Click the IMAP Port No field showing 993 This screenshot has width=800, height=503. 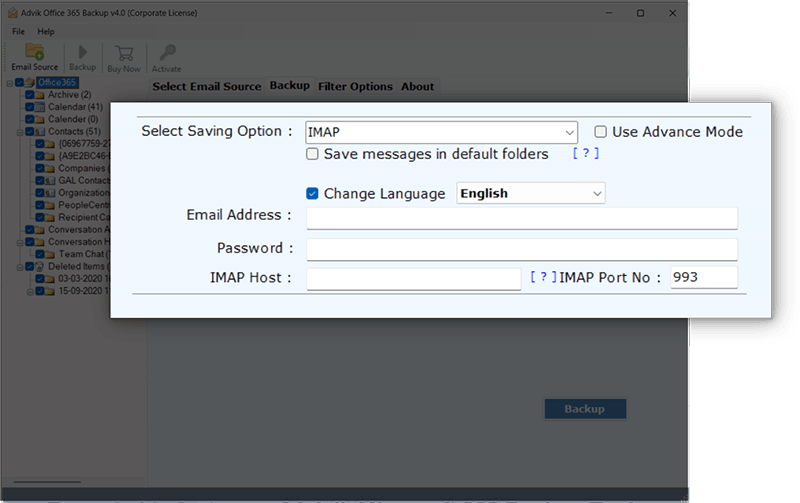click(704, 278)
